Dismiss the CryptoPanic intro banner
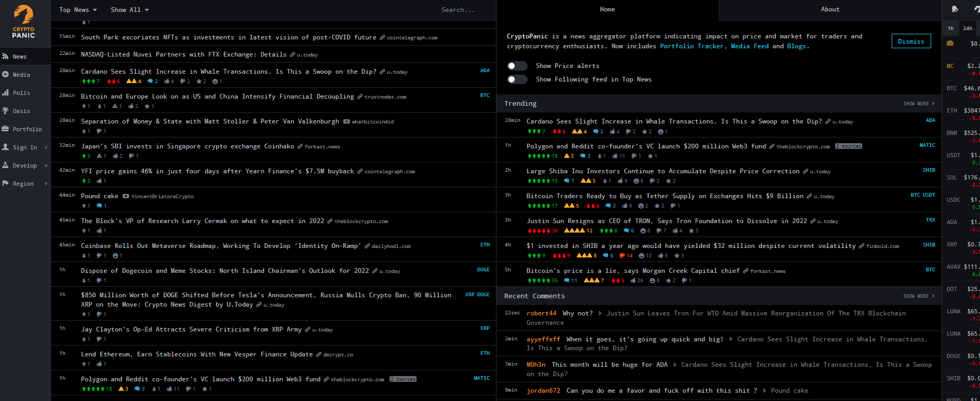Image resolution: width=980 pixels, height=401 pixels. tap(911, 42)
